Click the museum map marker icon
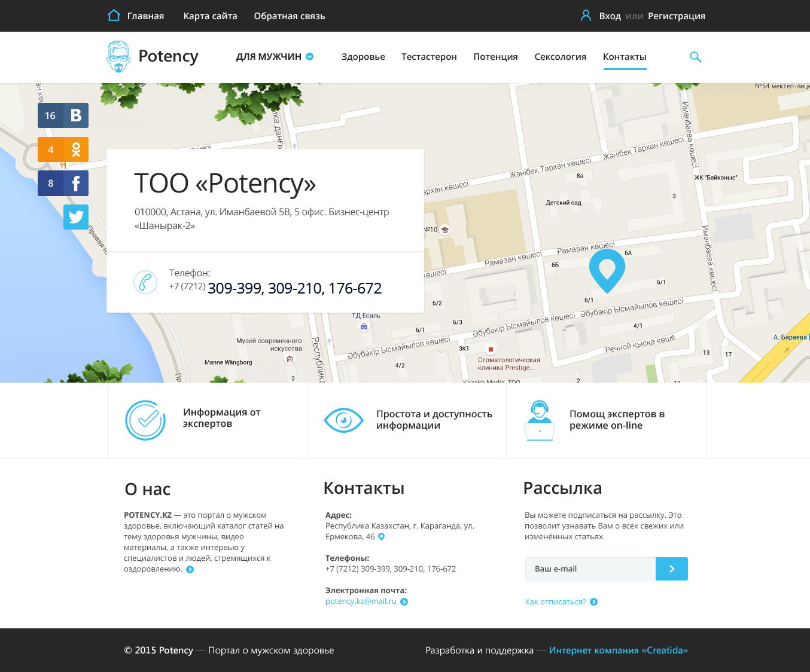810x672 pixels. point(290,359)
